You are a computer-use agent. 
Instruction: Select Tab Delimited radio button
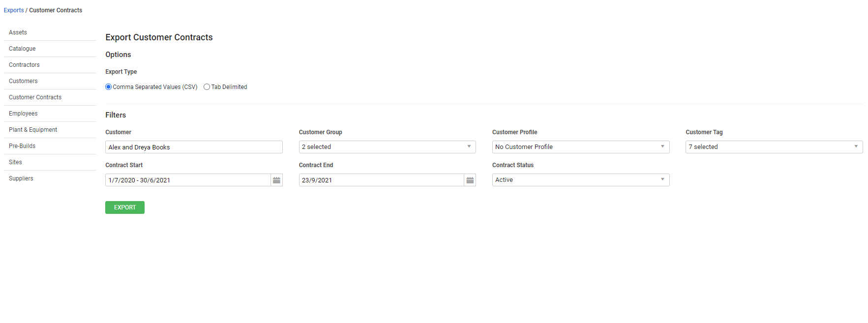207,87
